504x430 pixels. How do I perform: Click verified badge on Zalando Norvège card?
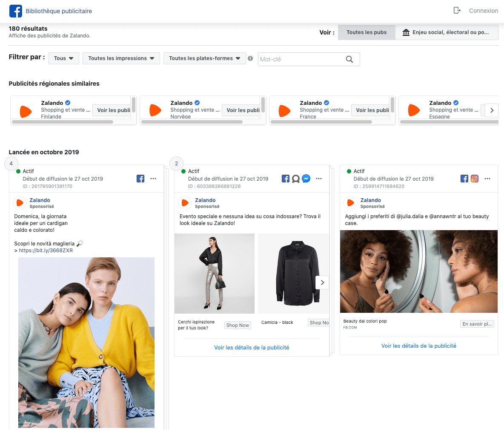coord(197,103)
